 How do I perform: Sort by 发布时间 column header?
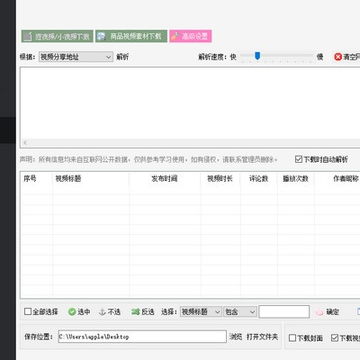coord(165,179)
